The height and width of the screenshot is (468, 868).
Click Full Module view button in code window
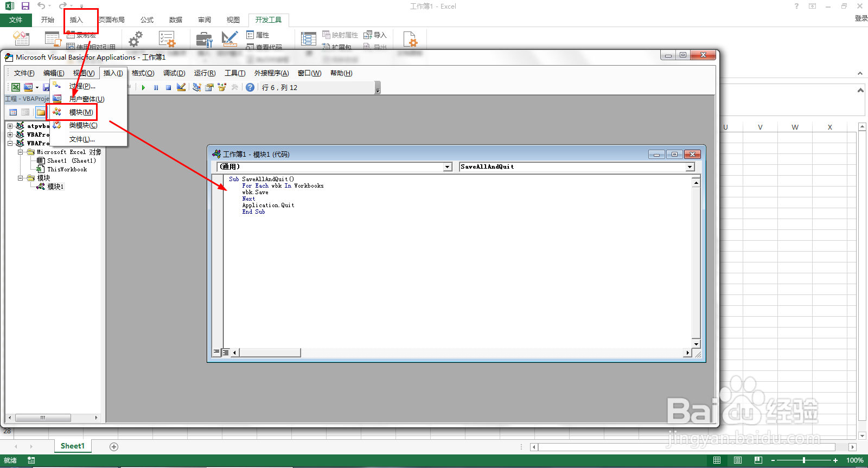click(x=226, y=352)
